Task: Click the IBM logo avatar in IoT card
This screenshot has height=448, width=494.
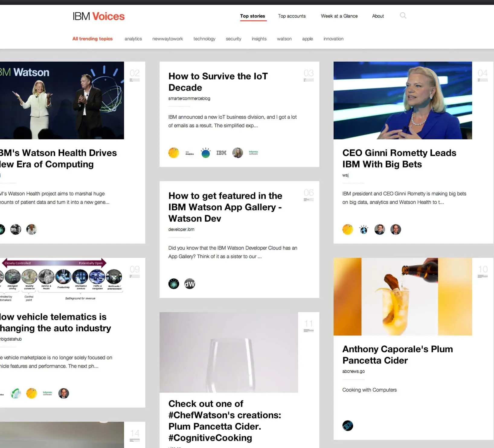Action: [x=221, y=153]
